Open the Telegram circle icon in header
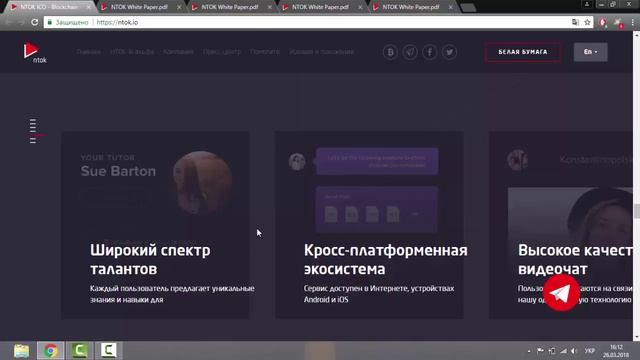Viewport: 640px width, 360px height. point(410,52)
